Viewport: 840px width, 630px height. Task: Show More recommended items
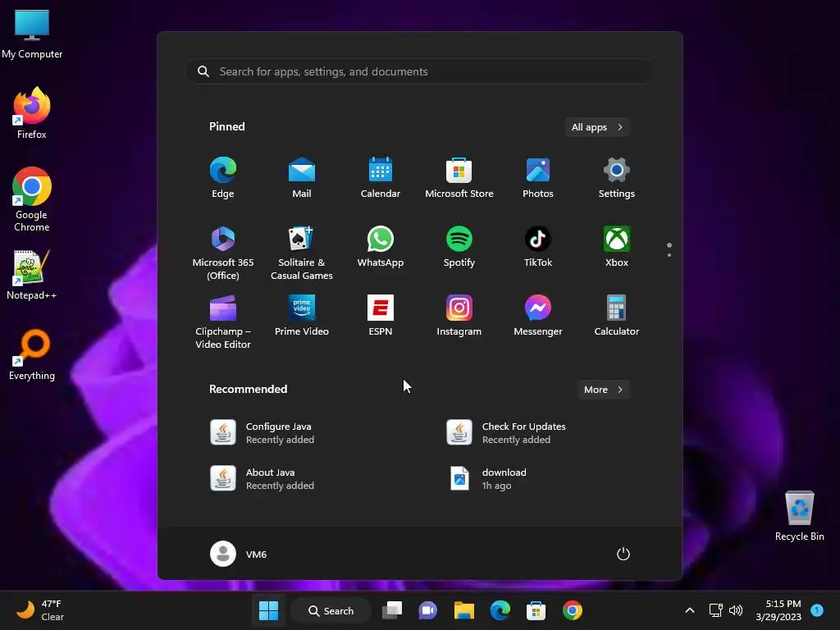603,390
